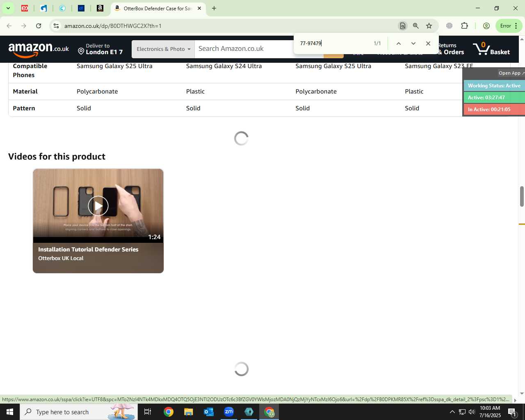The width and height of the screenshot is (525, 420).
Task: Open Zoom from the taskbar
Action: [229, 412]
